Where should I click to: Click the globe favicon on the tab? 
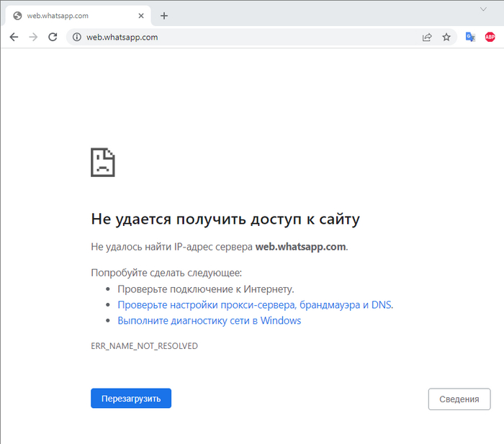click(x=17, y=16)
